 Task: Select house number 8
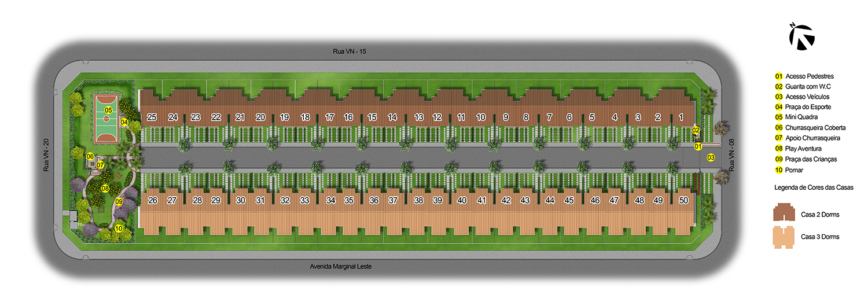coord(526,117)
